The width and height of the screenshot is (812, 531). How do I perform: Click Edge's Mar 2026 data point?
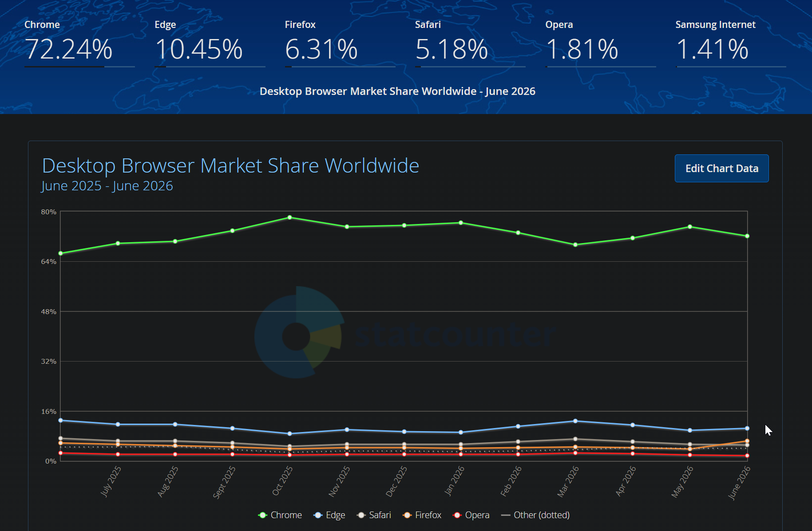tap(575, 421)
